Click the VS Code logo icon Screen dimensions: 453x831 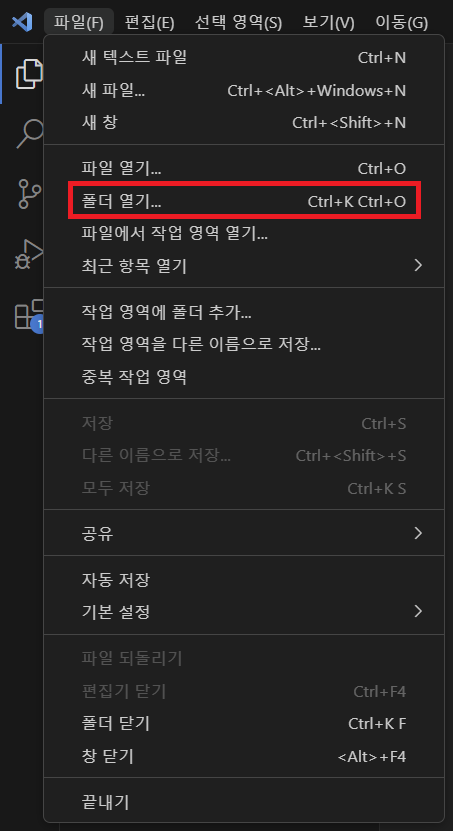(x=22, y=22)
